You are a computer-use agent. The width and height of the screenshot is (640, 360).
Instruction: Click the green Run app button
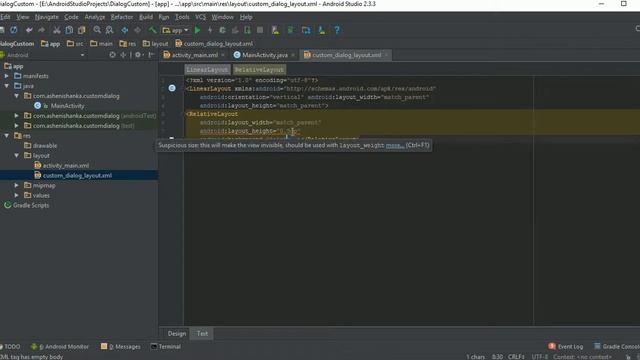point(198,30)
